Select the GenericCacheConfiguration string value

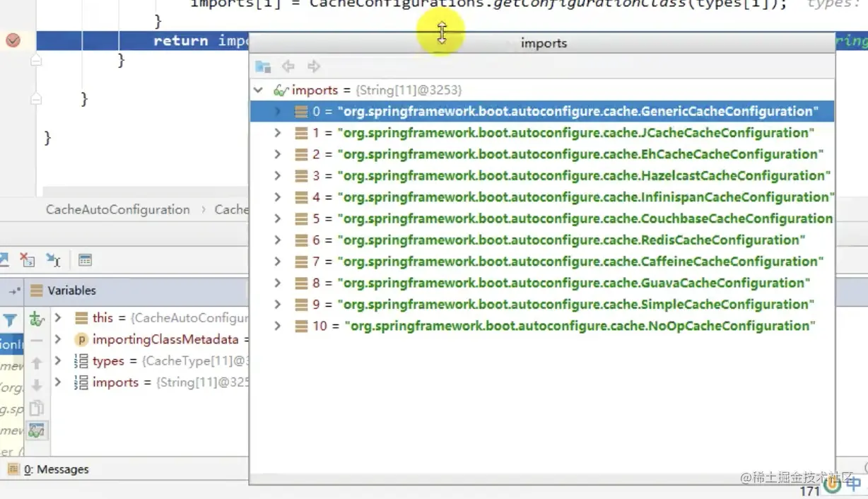pos(578,111)
